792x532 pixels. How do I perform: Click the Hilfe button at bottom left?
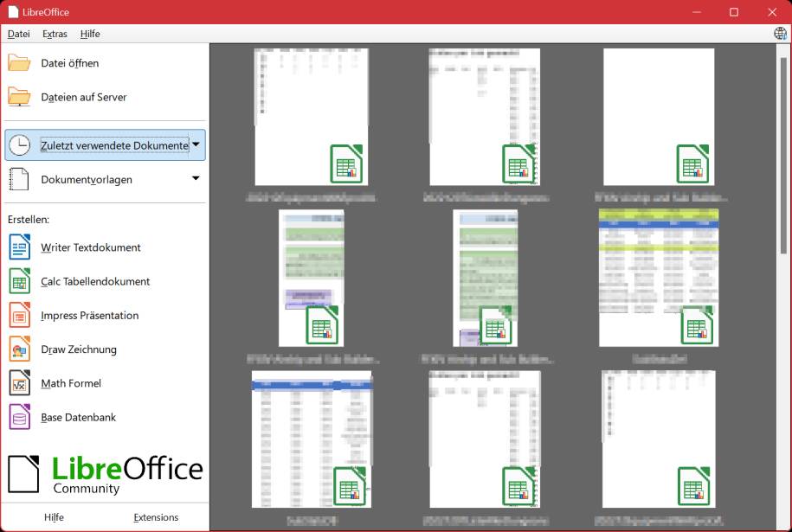tap(54, 517)
